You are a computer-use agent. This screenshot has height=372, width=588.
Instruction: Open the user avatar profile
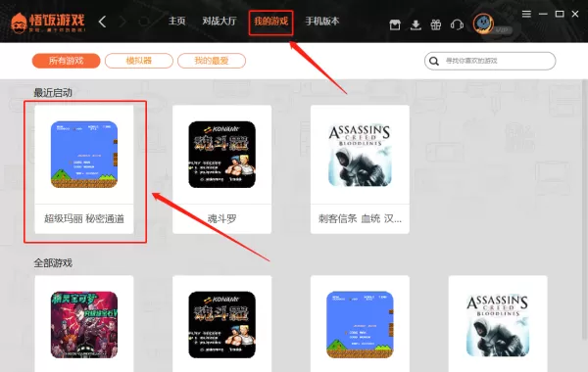483,23
